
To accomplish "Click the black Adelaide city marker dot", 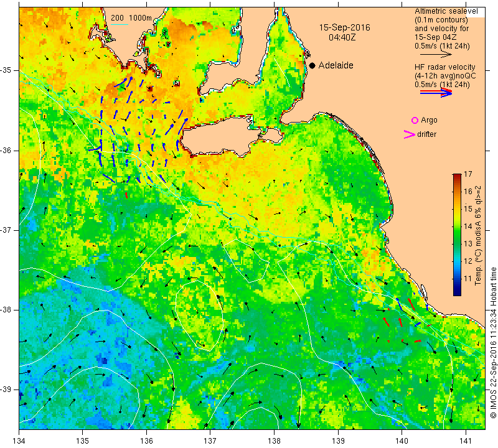I will 312,65.
